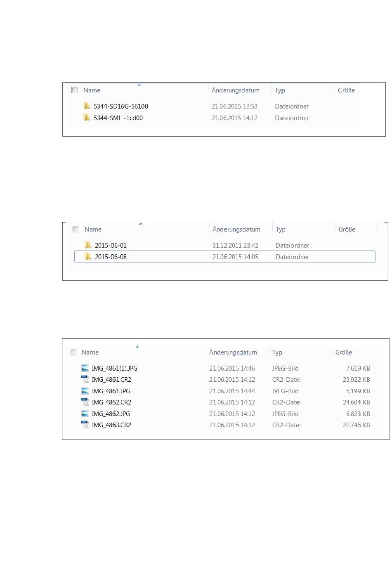This screenshot has width=392, height=565.
Task: Tick the select-all checkbox in the 2015-06 folders list
Action: point(76,229)
